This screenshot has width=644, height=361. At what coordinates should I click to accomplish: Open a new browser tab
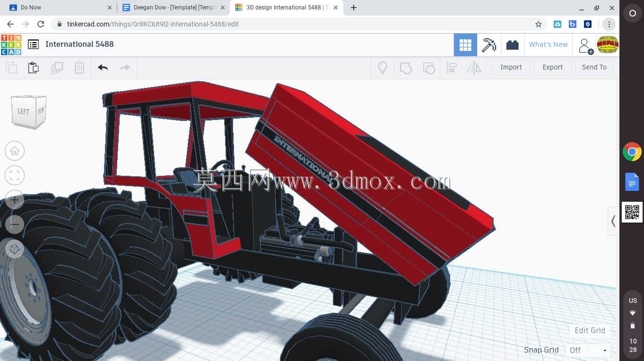354,8
